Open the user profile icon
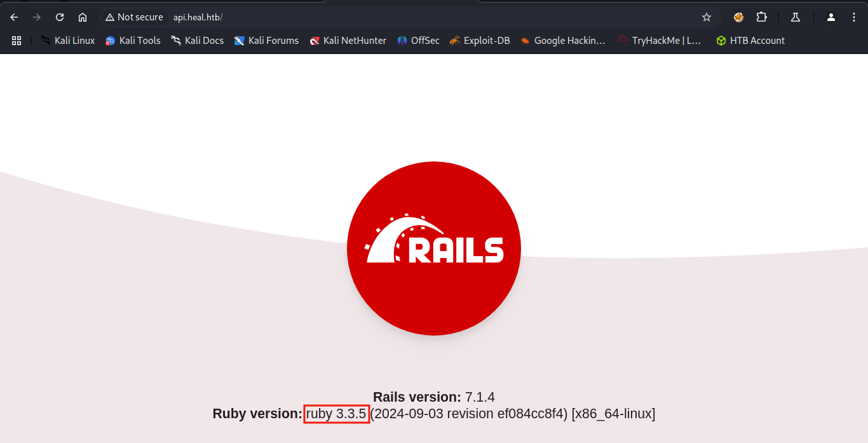868x443 pixels. (x=831, y=17)
